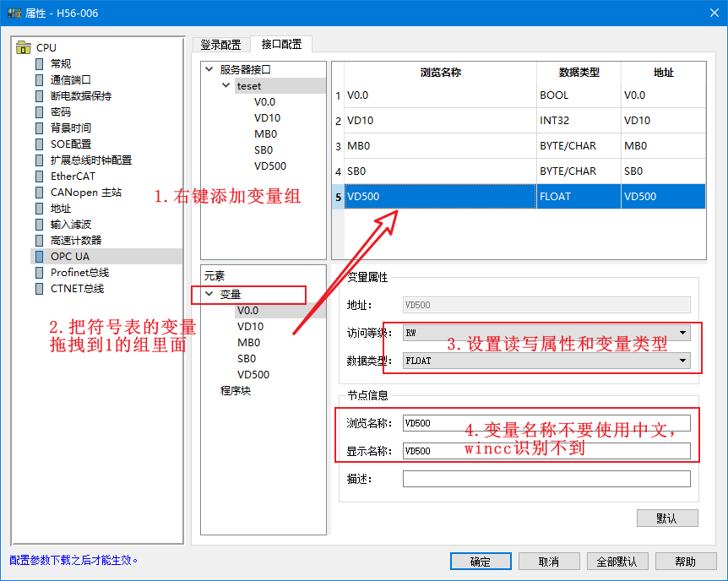728x581 pixels.
Task: Click the MB0 address cell in row 3
Action: (x=663, y=146)
